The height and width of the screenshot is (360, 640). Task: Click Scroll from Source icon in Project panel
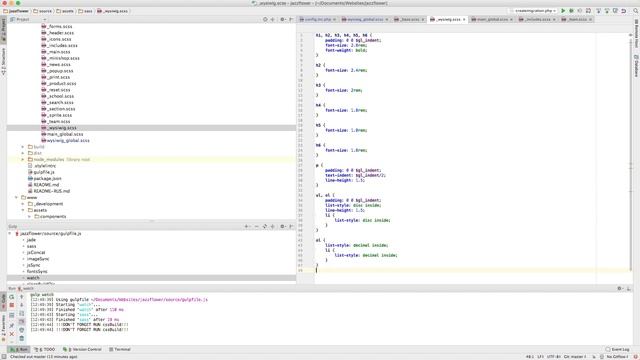(x=265, y=19)
